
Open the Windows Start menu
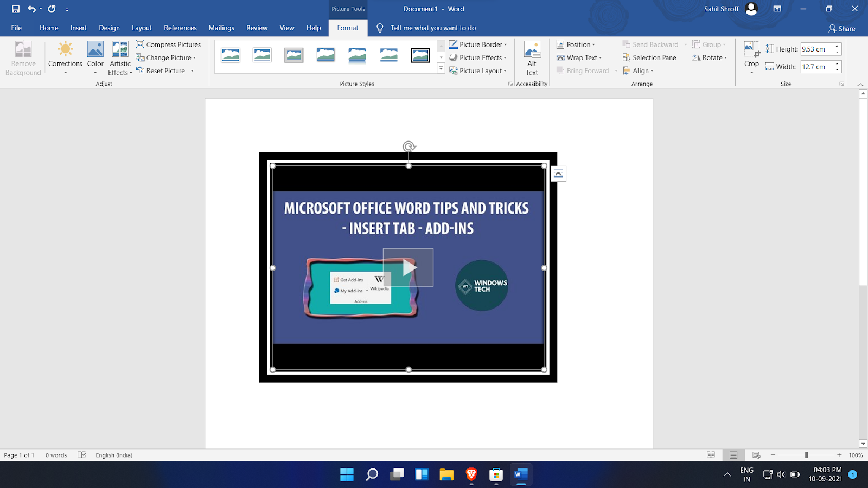(347, 475)
